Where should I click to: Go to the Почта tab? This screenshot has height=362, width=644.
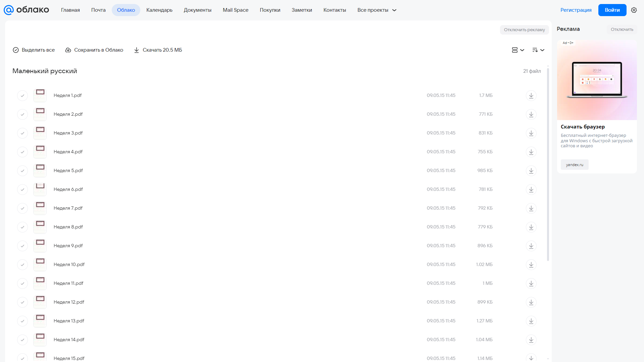click(x=98, y=10)
